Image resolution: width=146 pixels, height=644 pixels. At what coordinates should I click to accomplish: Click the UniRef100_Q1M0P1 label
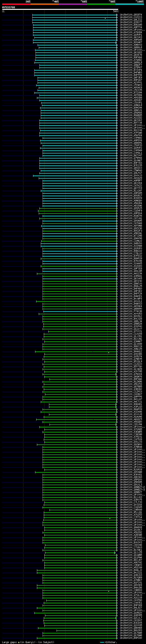[131, 35]
